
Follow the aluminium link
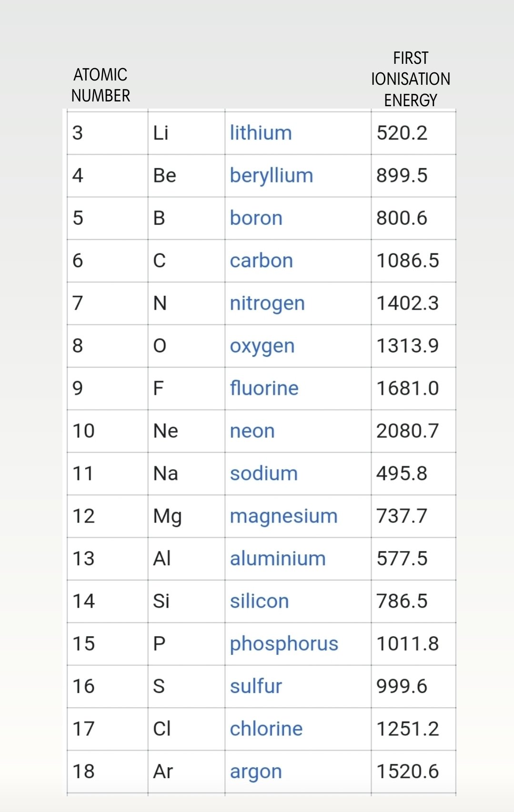(278, 559)
